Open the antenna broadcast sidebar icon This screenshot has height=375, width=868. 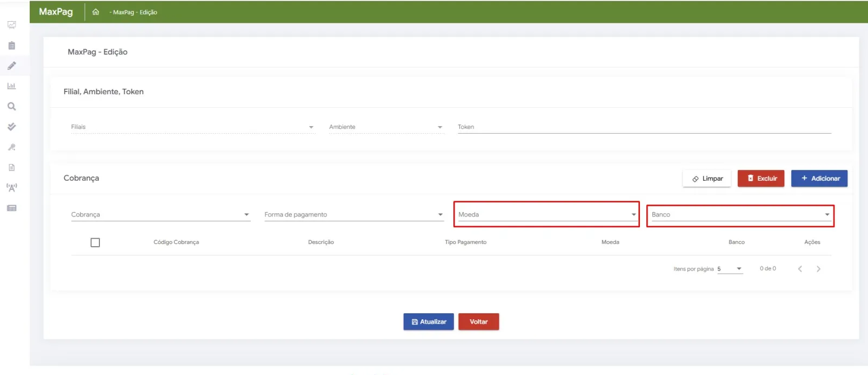coord(11,188)
